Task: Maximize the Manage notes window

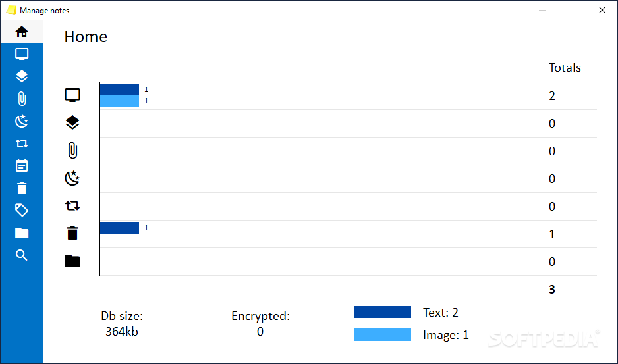Action: tap(572, 11)
